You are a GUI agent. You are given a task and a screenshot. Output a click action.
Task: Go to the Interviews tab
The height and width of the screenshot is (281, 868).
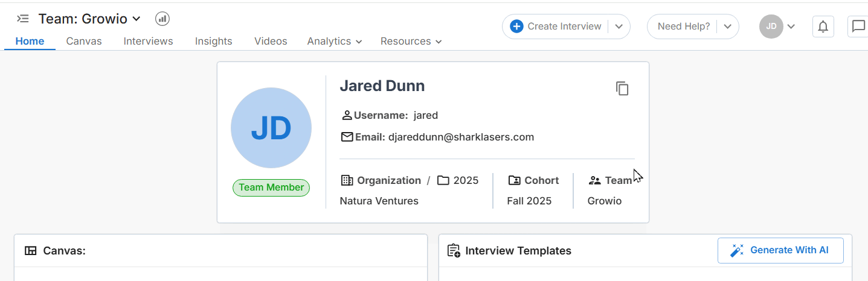(x=148, y=41)
